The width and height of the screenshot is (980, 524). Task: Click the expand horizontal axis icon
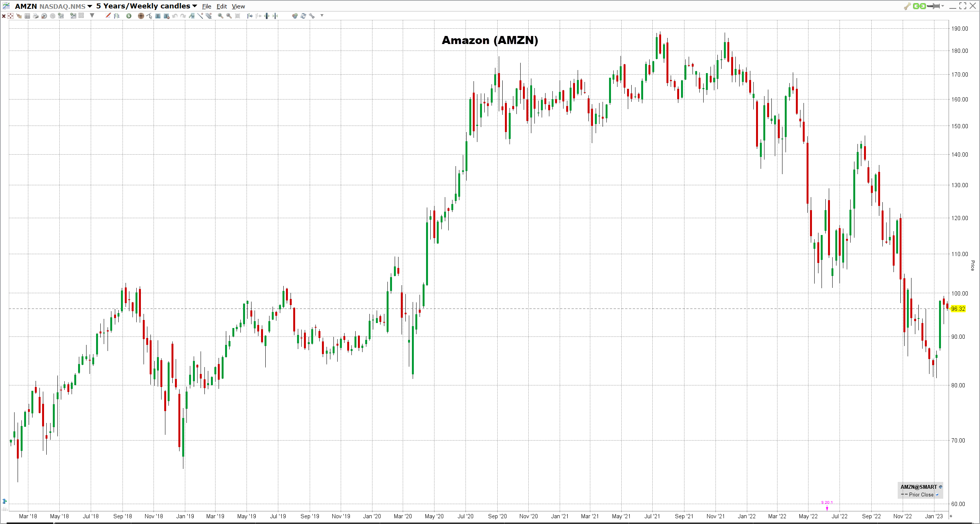pos(266,16)
